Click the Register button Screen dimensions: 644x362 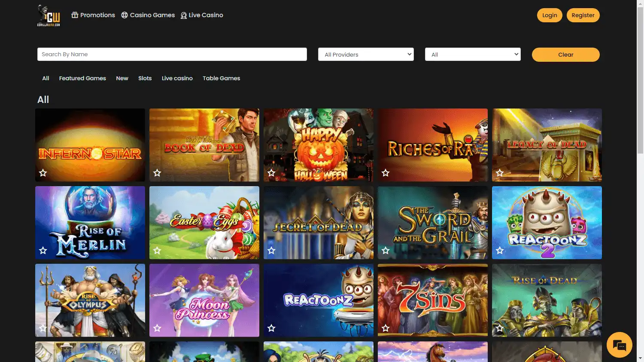(583, 15)
